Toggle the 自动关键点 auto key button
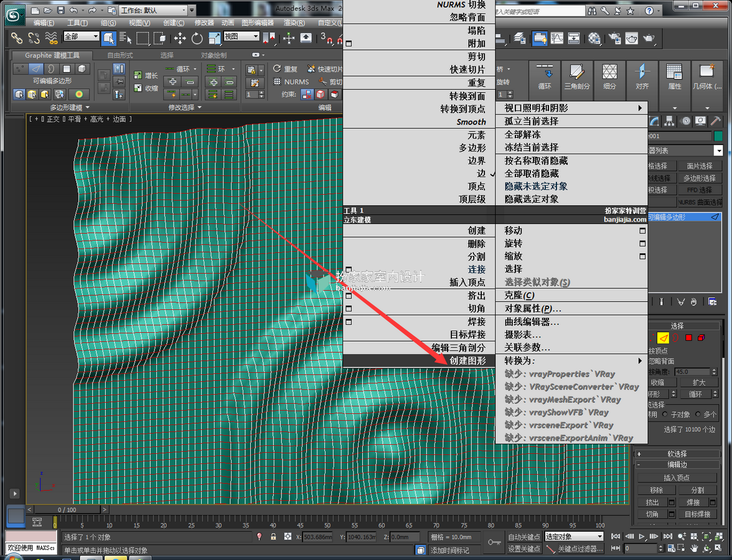The width and height of the screenshot is (732, 560). coord(524,536)
